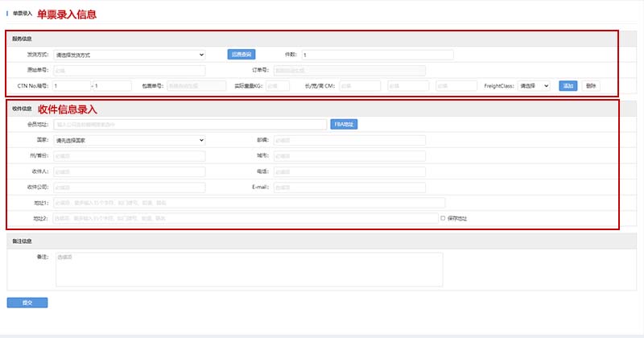
Task: Expand the 国家 country selector
Action: (x=129, y=140)
